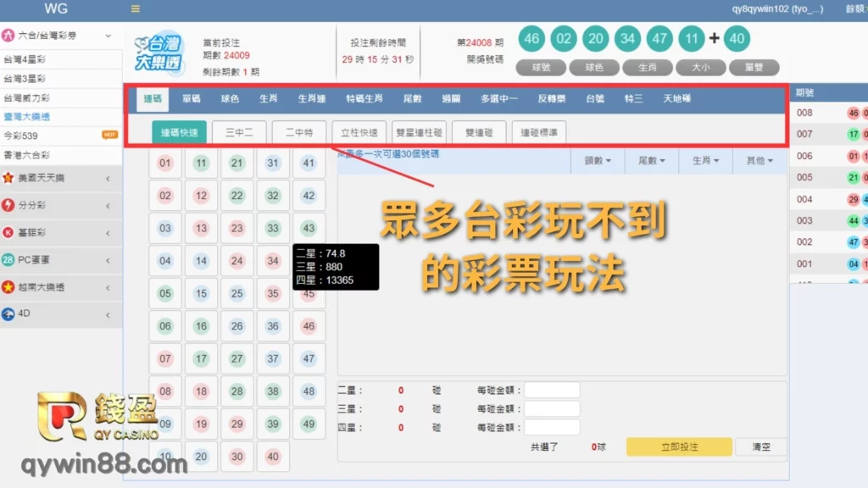Click the 每碰金額 amount input field
868x488 pixels.
pos(551,389)
